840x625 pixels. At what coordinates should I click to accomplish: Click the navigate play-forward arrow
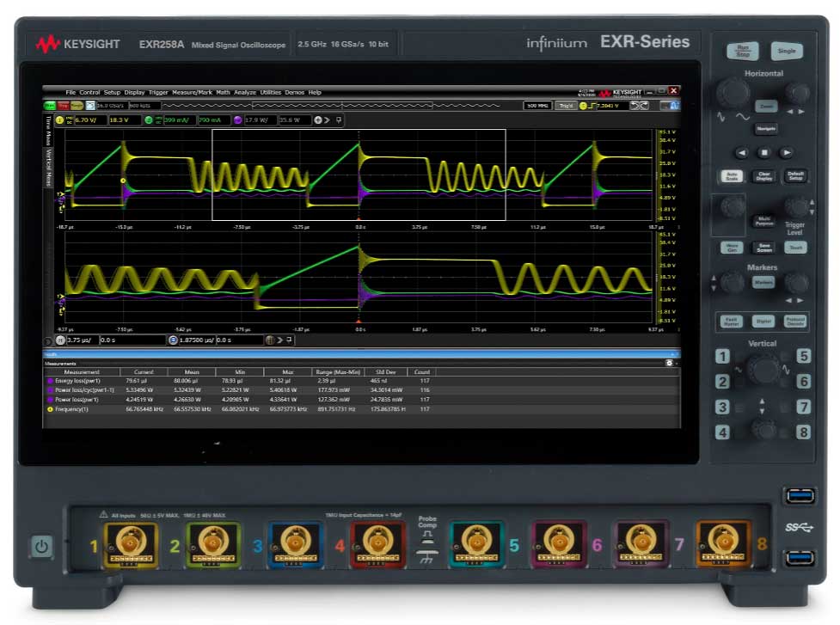click(x=786, y=152)
